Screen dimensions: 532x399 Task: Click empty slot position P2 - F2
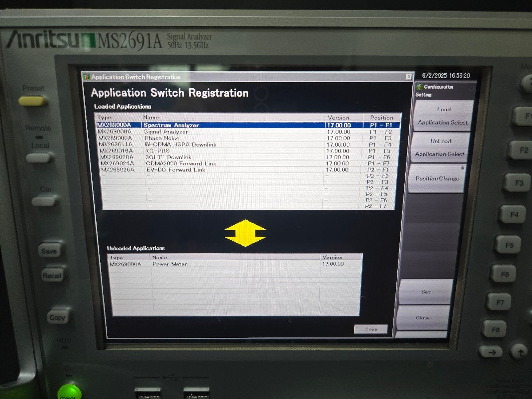click(378, 176)
